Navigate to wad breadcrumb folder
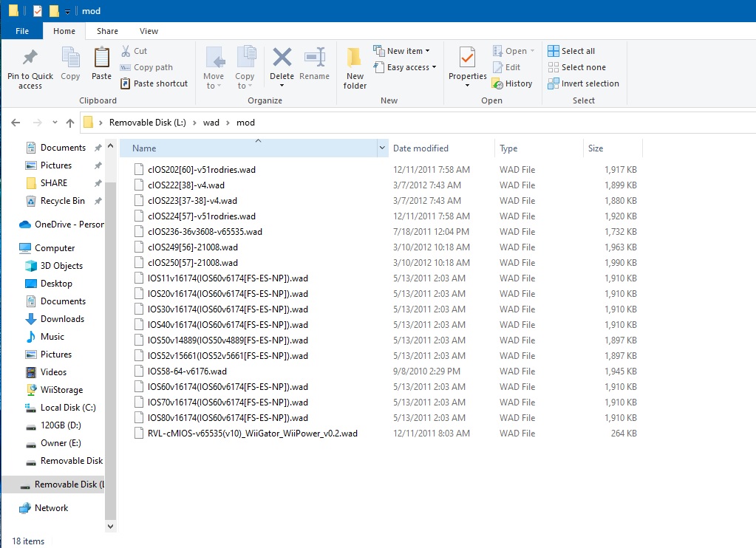Viewport: 756px width, 548px height. [211, 123]
